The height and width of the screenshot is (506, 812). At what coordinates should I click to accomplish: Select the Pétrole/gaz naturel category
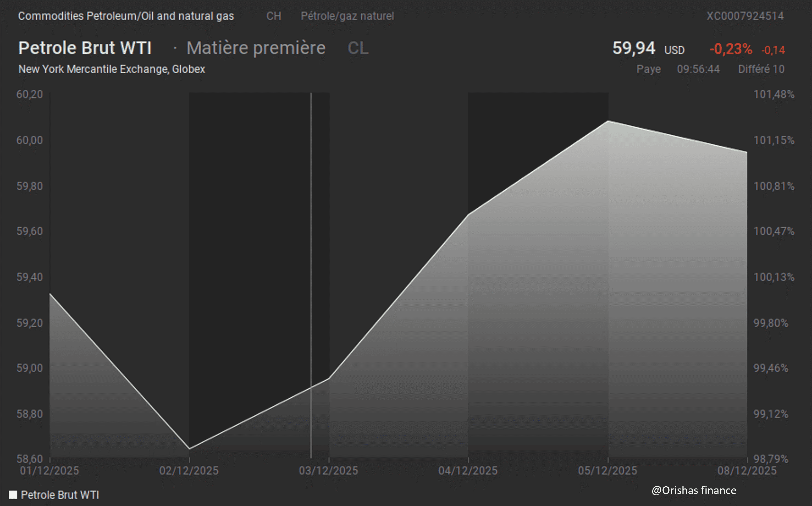[x=347, y=16]
